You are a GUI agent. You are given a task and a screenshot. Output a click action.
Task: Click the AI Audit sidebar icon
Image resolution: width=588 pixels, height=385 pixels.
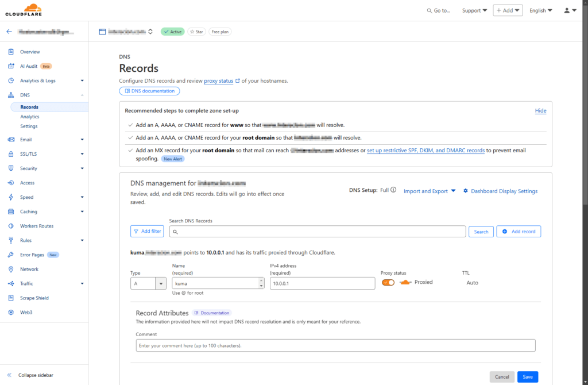point(11,66)
